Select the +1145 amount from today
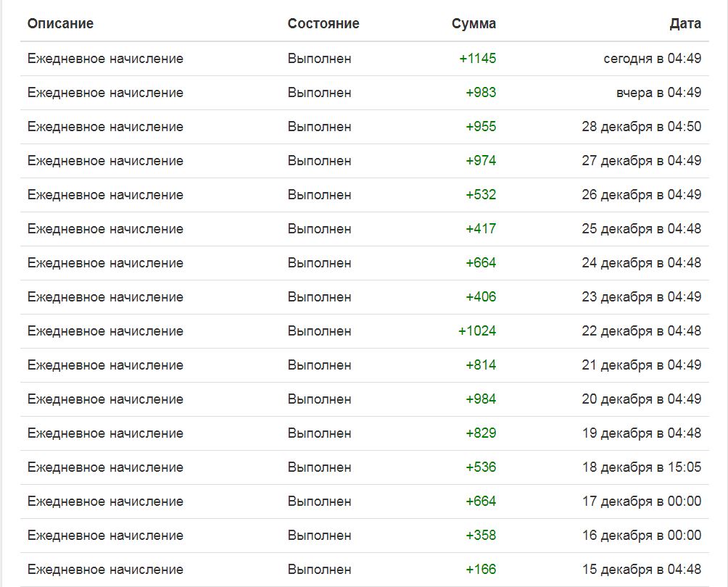 [x=477, y=59]
